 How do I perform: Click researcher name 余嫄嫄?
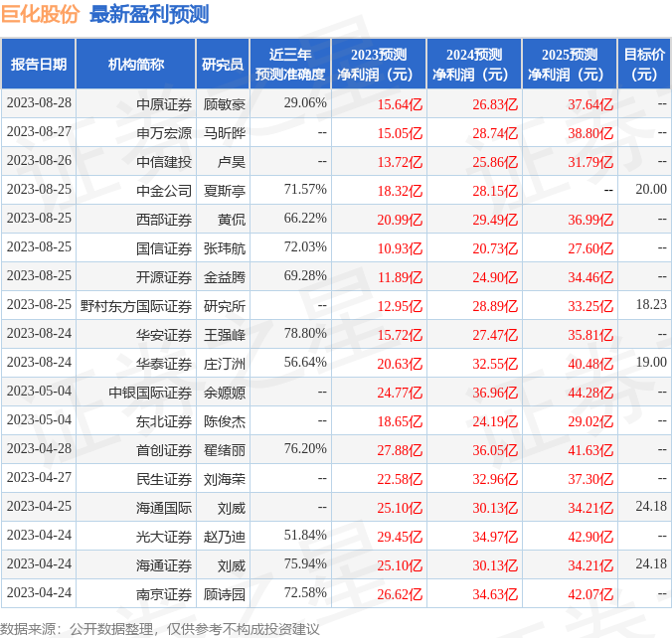point(224,393)
